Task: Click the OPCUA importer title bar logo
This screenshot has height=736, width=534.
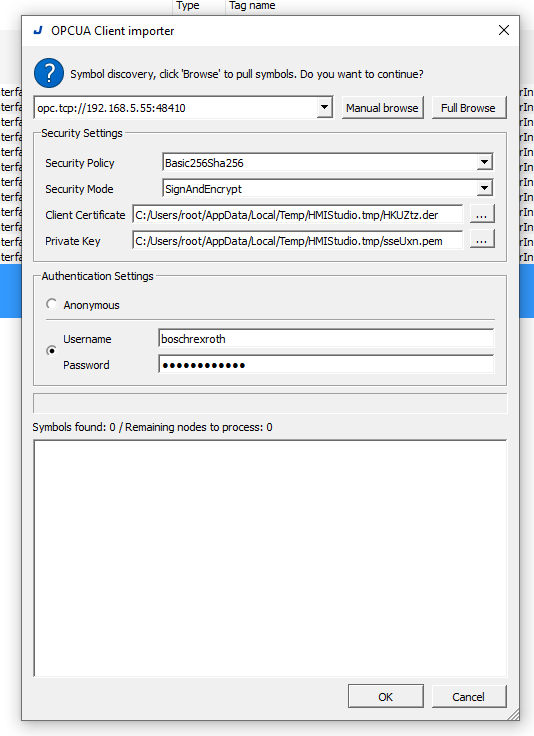Action: 38,31
